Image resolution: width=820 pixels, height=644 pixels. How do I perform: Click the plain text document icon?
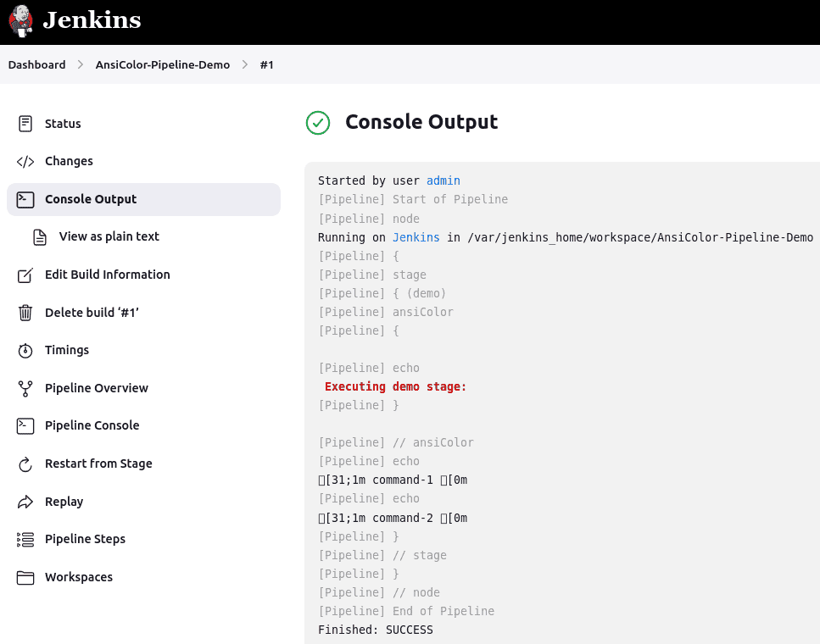(x=40, y=236)
